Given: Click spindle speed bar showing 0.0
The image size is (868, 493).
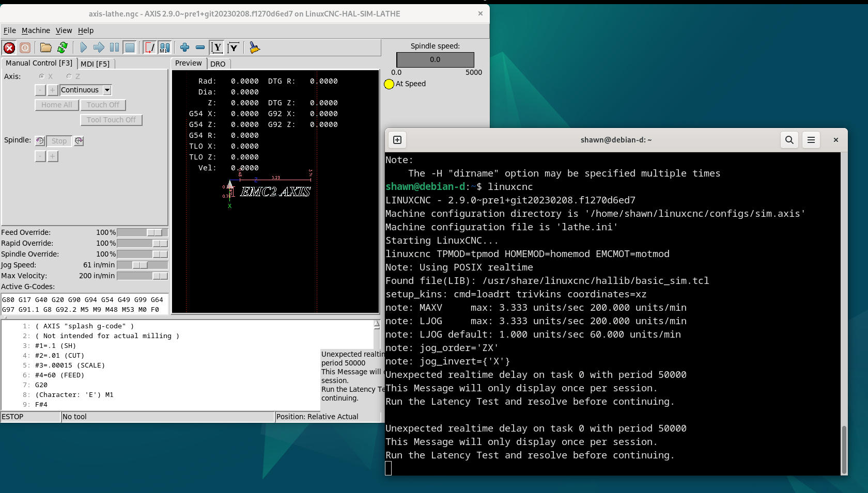Looking at the screenshot, I should [435, 60].
